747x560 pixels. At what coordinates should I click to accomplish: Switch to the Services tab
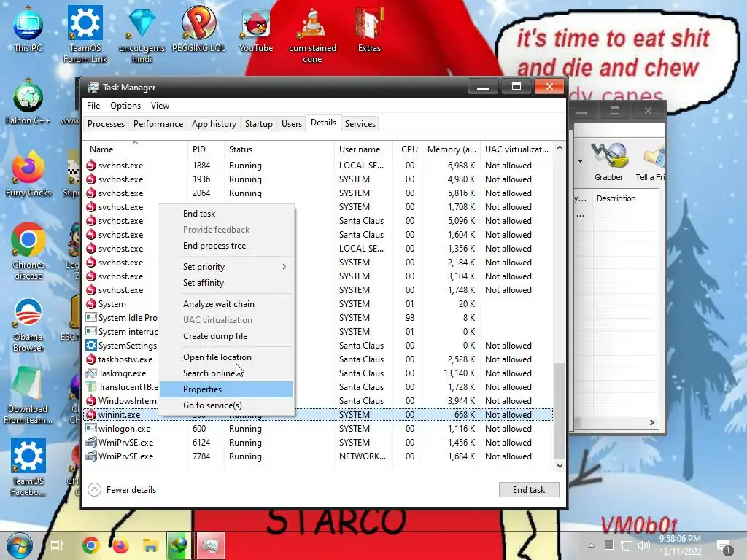(x=360, y=124)
